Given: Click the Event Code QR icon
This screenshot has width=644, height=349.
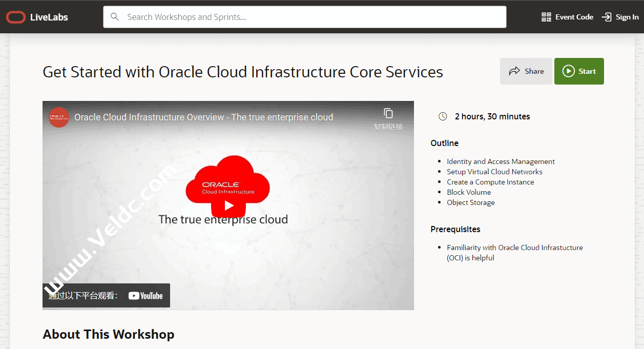Looking at the screenshot, I should point(546,17).
